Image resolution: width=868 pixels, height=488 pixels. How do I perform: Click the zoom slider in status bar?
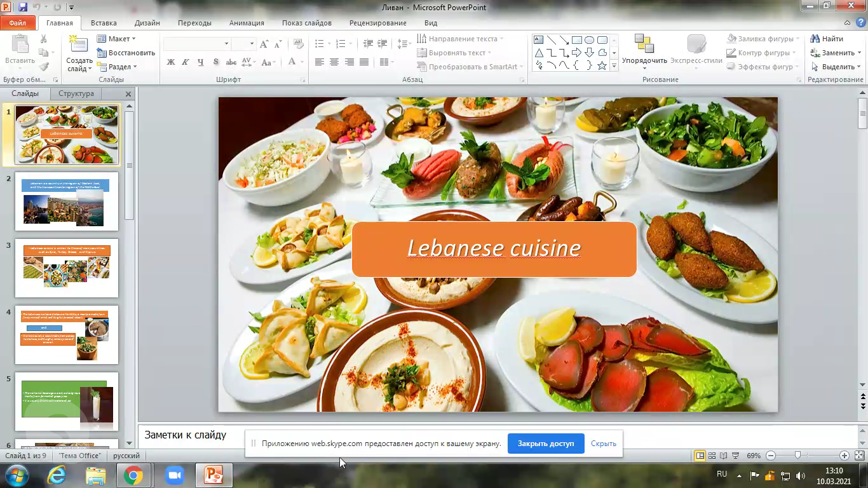click(798, 456)
